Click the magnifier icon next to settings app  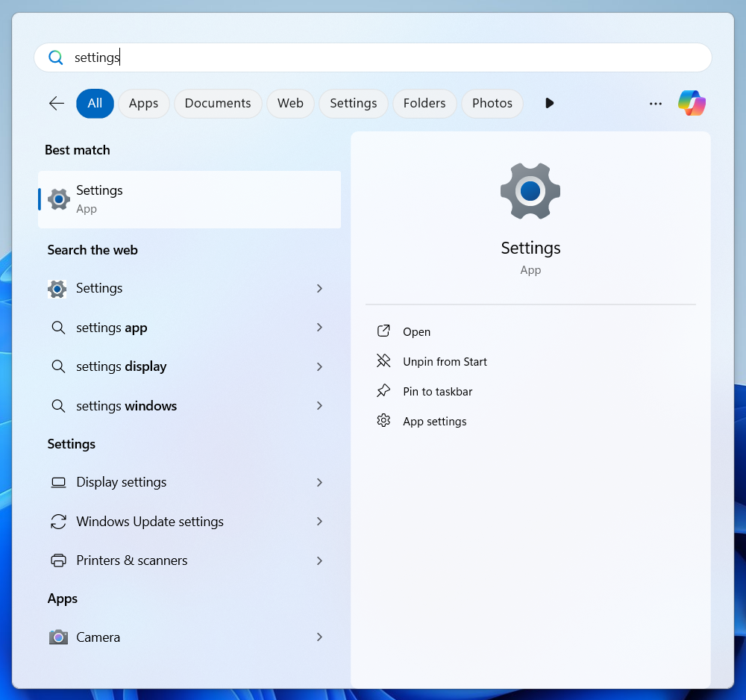point(58,328)
